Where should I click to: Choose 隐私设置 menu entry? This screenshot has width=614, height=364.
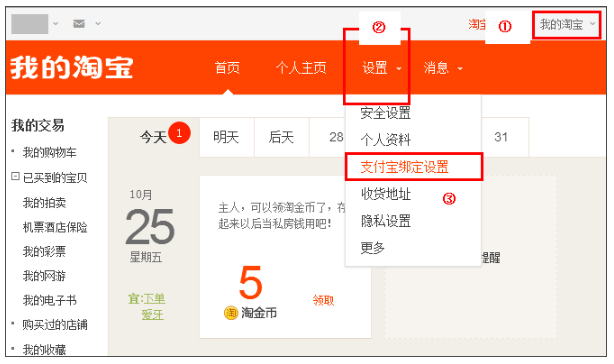(x=385, y=221)
